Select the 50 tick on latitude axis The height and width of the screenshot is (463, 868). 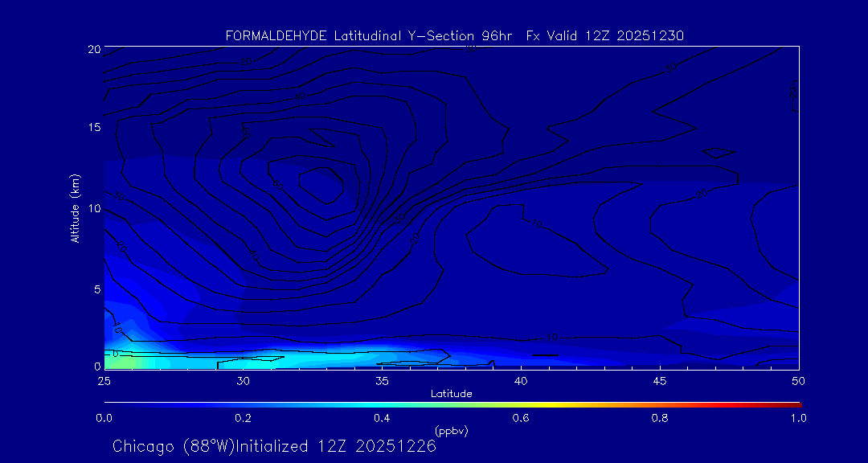coord(799,380)
